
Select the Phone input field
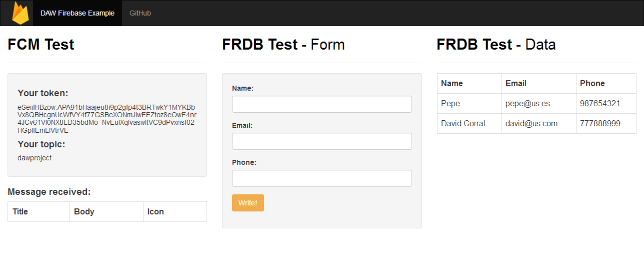(321, 178)
